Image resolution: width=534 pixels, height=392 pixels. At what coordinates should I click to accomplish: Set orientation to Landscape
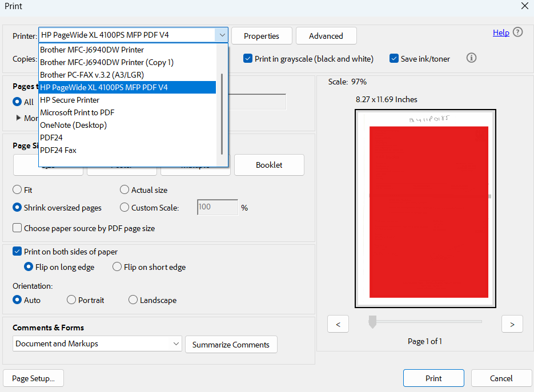(x=133, y=300)
